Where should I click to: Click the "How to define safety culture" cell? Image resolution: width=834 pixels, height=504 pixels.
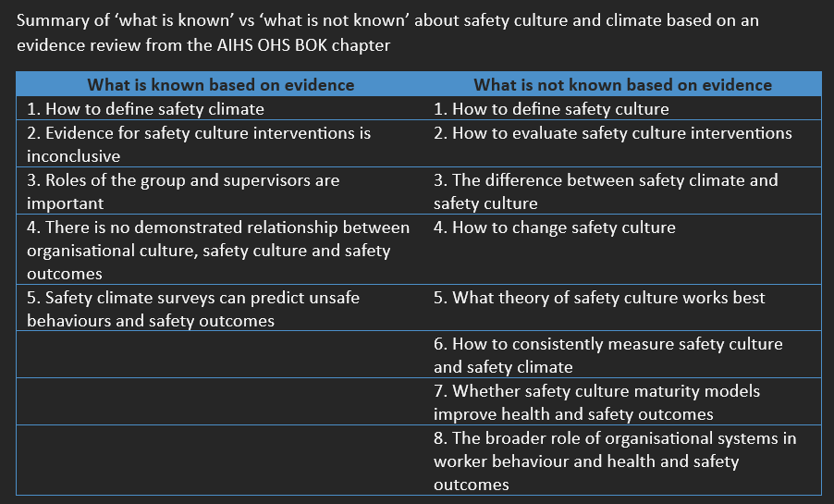click(551, 109)
